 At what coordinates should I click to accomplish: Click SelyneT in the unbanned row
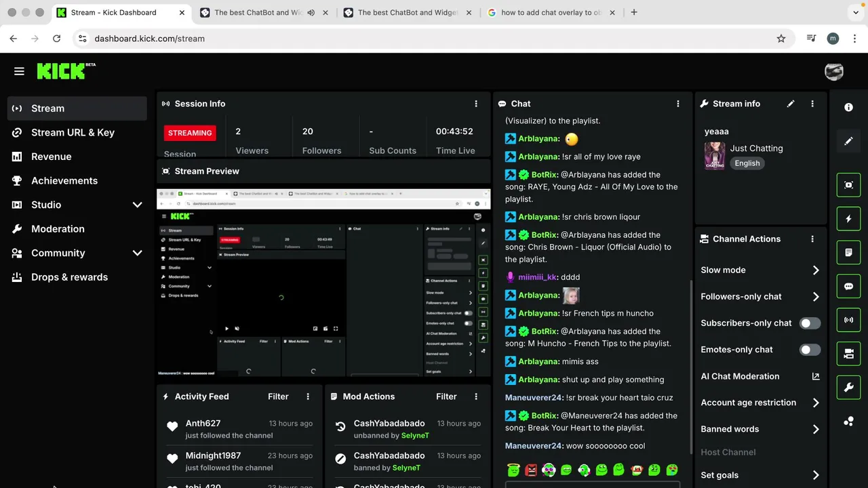pyautogui.click(x=415, y=435)
